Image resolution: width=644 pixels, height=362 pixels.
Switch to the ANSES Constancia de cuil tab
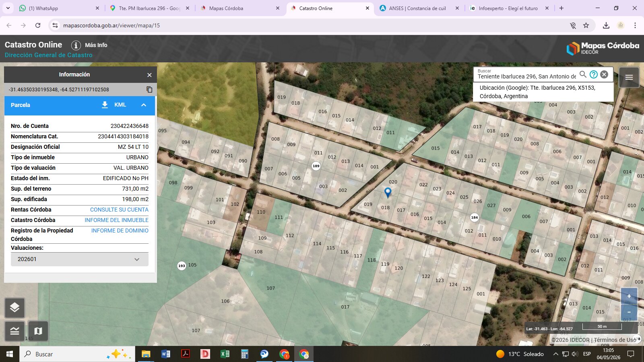coord(419,8)
